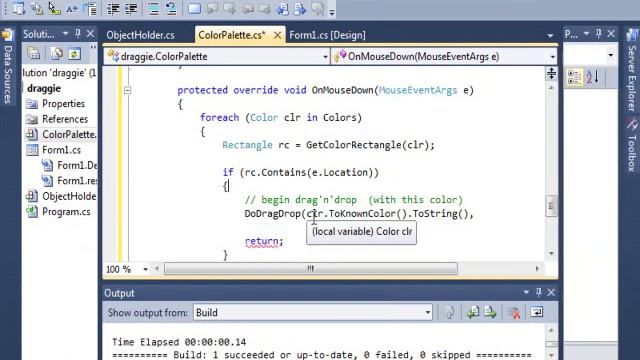The height and width of the screenshot is (360, 640).
Task: Click Display Word Completion 'A' icon
Action: click(72, 9)
